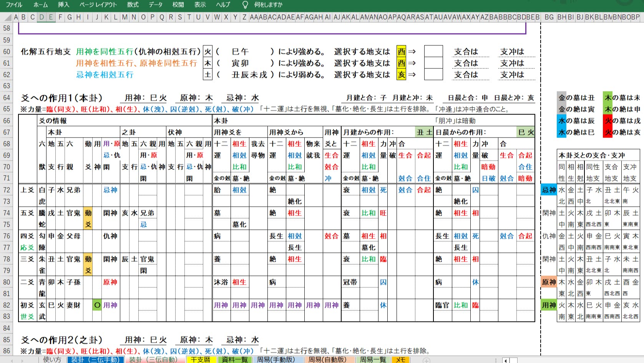This screenshot has width=644, height=363.
Task: Select the green 木の墓は未 legend cell
Action: point(622,98)
